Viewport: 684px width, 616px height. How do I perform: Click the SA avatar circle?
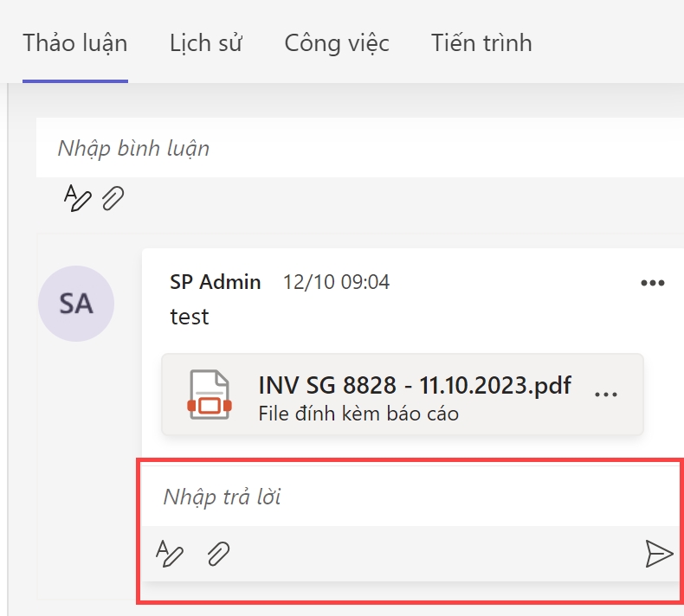click(76, 303)
